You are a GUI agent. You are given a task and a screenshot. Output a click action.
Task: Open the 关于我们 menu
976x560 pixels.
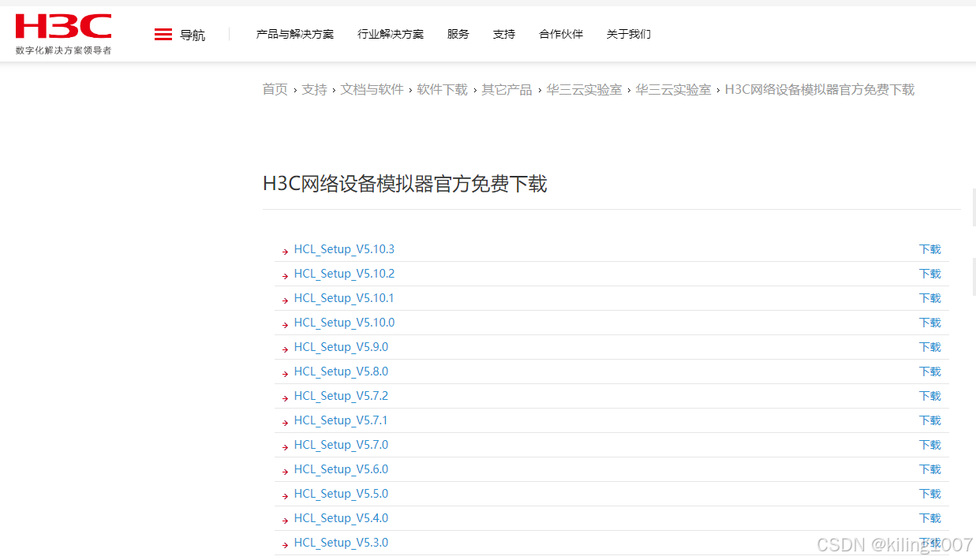(x=629, y=34)
